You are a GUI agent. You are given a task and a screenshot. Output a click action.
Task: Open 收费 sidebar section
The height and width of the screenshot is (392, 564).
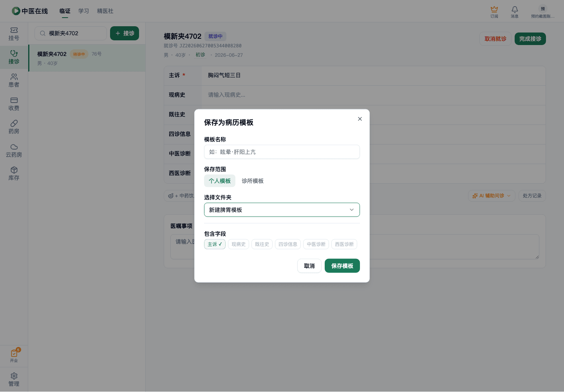coord(14,104)
